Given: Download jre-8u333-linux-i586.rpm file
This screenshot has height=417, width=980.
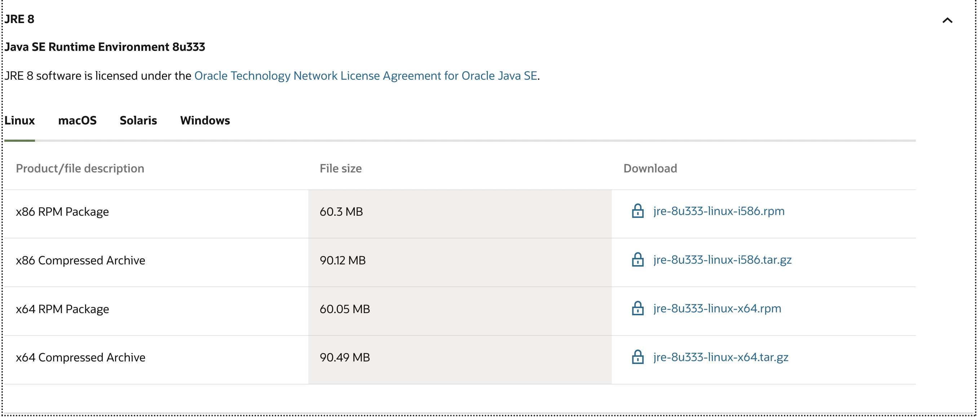Looking at the screenshot, I should (719, 211).
